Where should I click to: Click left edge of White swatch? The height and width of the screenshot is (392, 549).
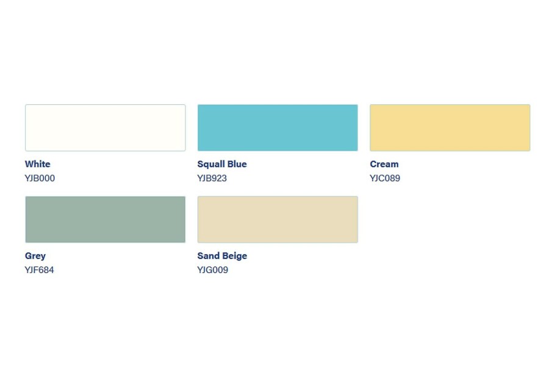26,128
